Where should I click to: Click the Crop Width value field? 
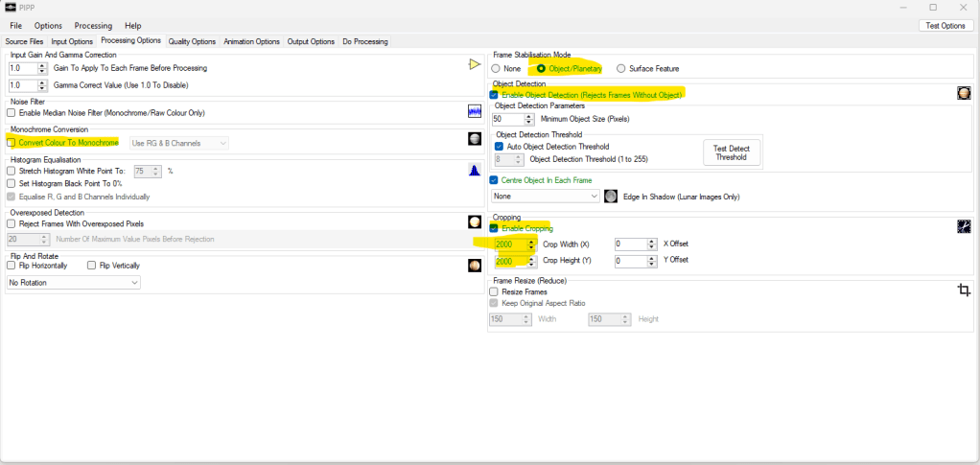click(507, 244)
